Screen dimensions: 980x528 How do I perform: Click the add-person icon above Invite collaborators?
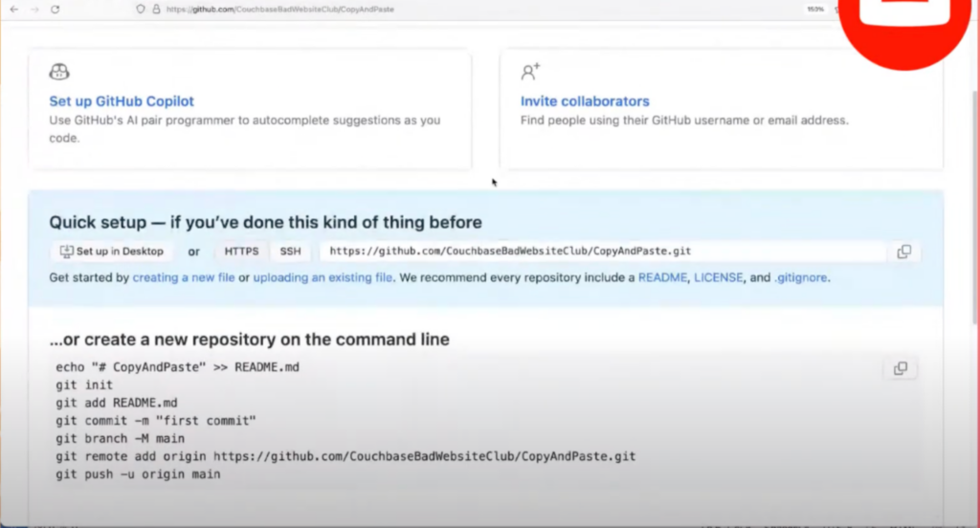tap(530, 72)
